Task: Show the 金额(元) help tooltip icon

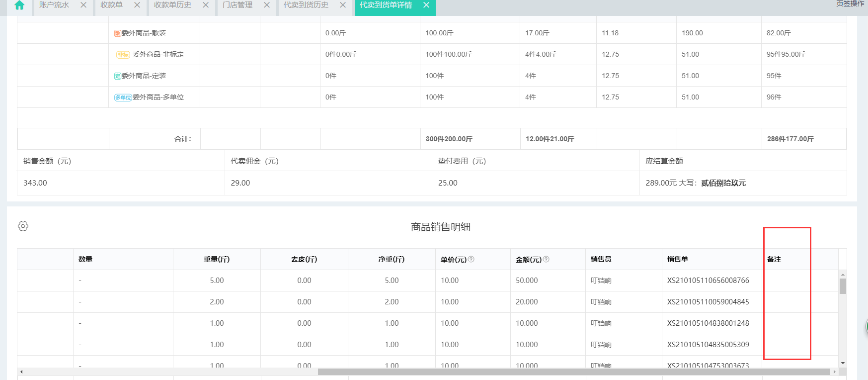Action: coord(546,259)
